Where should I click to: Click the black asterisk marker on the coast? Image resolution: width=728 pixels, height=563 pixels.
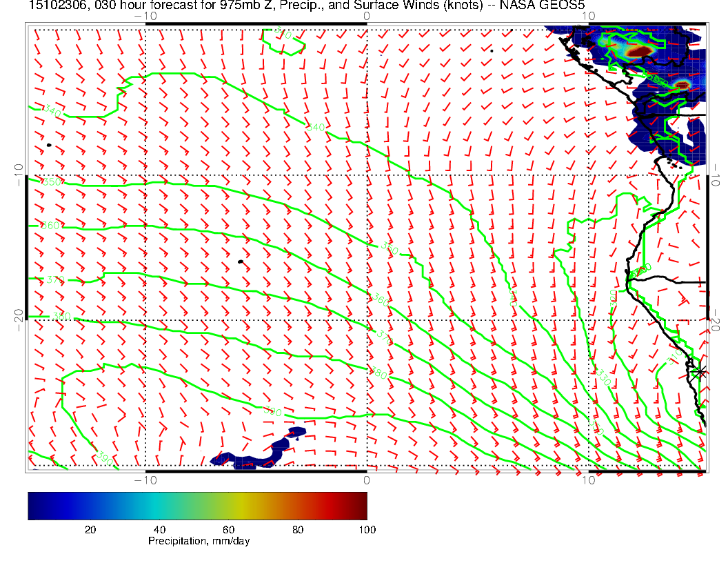pos(700,371)
